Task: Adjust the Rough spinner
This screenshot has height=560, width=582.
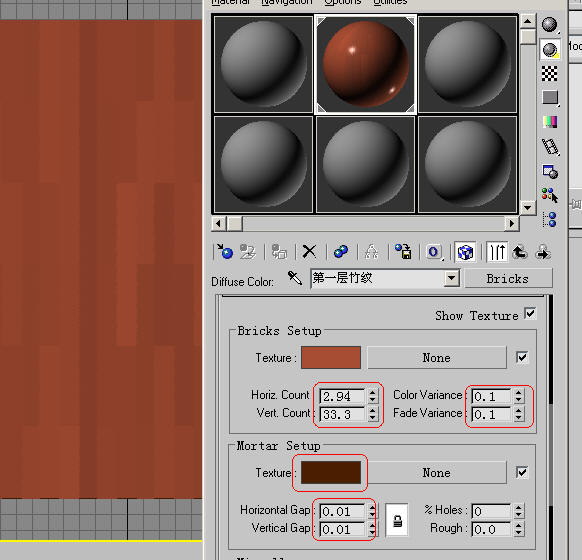Action: pyautogui.click(x=519, y=530)
